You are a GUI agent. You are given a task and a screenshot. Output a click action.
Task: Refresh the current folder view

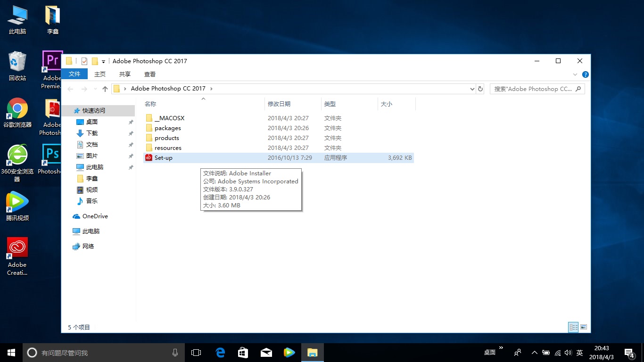point(480,89)
